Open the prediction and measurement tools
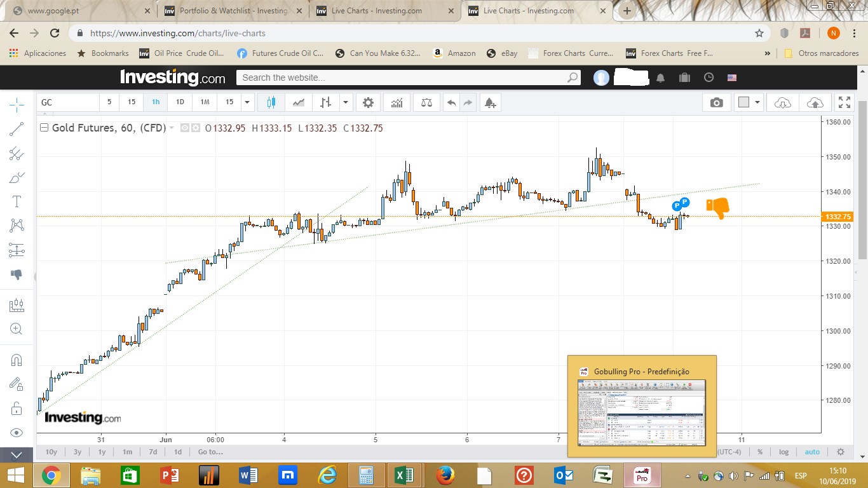This screenshot has height=488, width=868. click(x=17, y=250)
